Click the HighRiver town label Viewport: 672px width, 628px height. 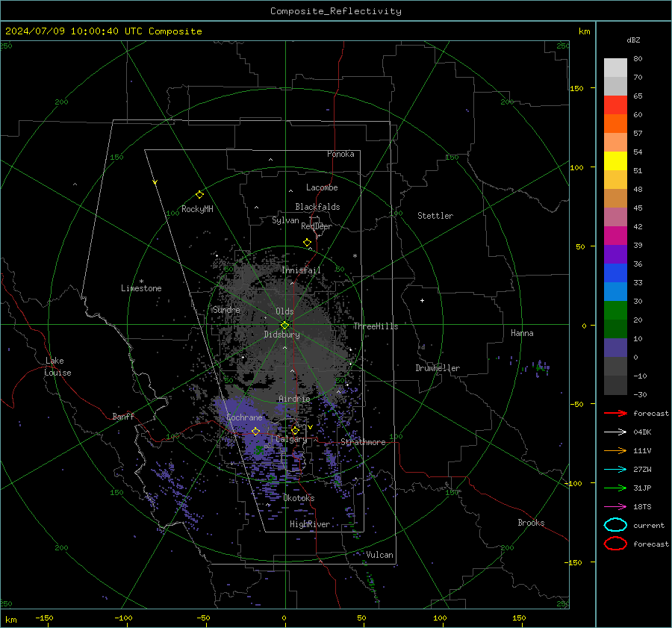[x=310, y=524]
